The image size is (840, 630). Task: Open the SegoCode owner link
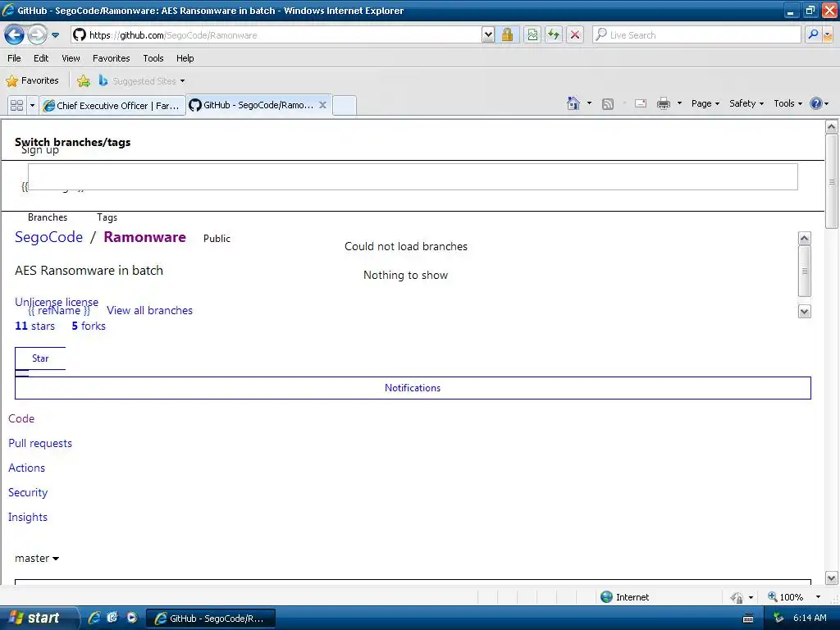48,237
